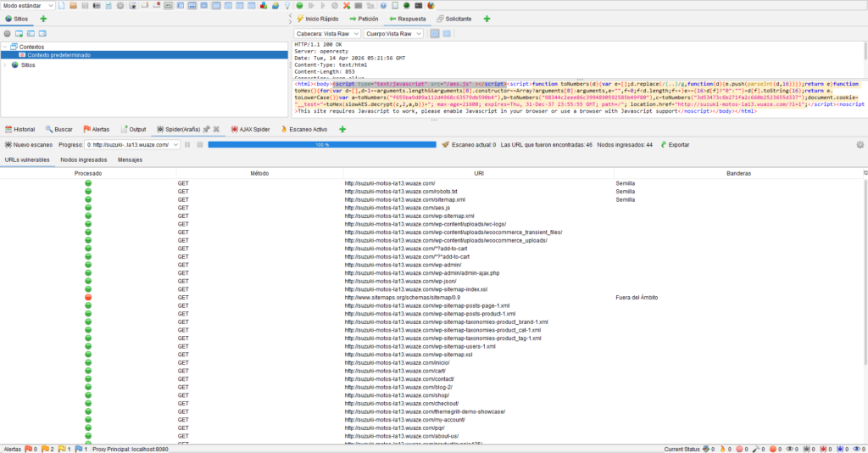This screenshot has height=453, width=868.
Task: Click the lightbulb icon in top toolbar
Action: click(287, 6)
